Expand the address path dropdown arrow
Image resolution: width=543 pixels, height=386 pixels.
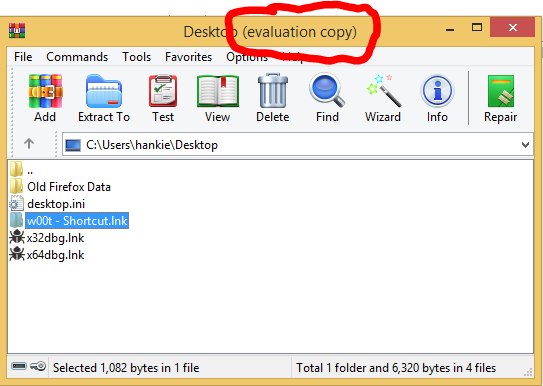click(525, 145)
